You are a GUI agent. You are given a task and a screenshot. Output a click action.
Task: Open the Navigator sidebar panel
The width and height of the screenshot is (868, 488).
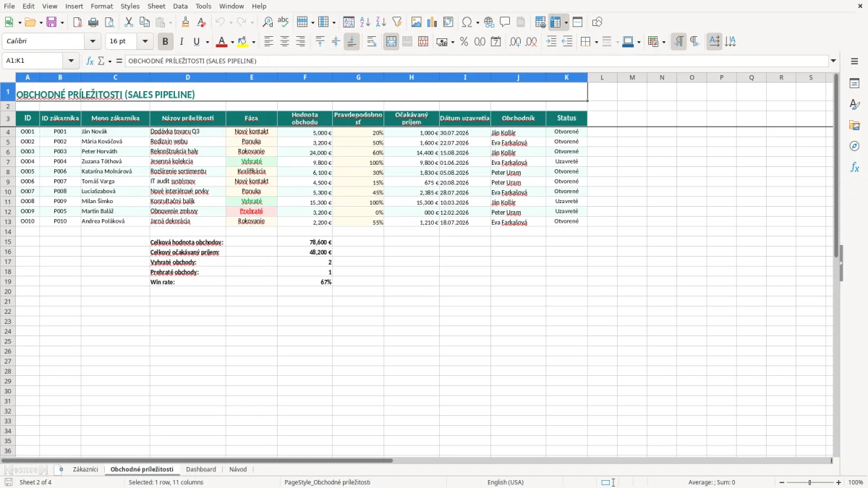(x=854, y=146)
